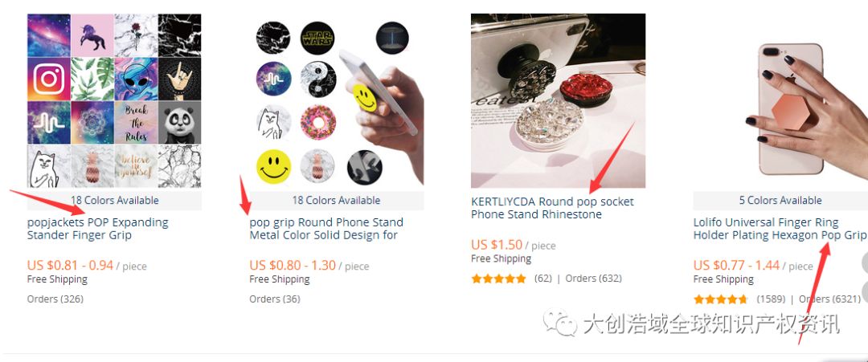
Task: Click the 18 Colors Available bar under first item
Action: click(114, 200)
